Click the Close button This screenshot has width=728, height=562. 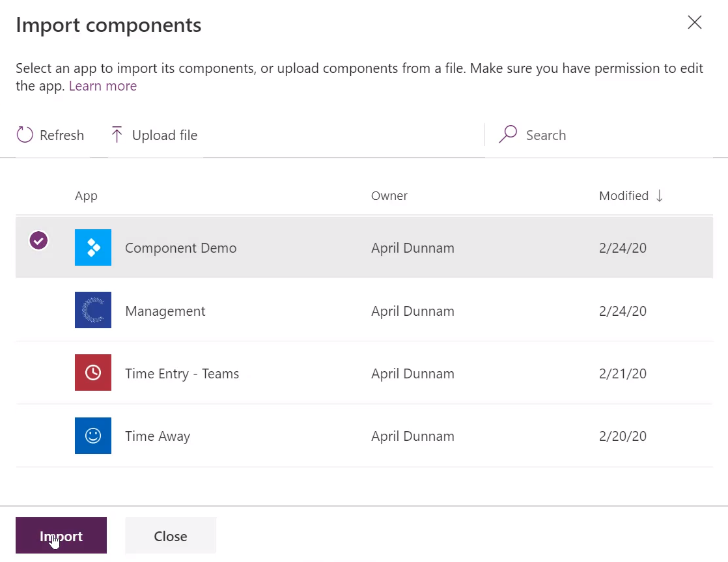tap(171, 535)
